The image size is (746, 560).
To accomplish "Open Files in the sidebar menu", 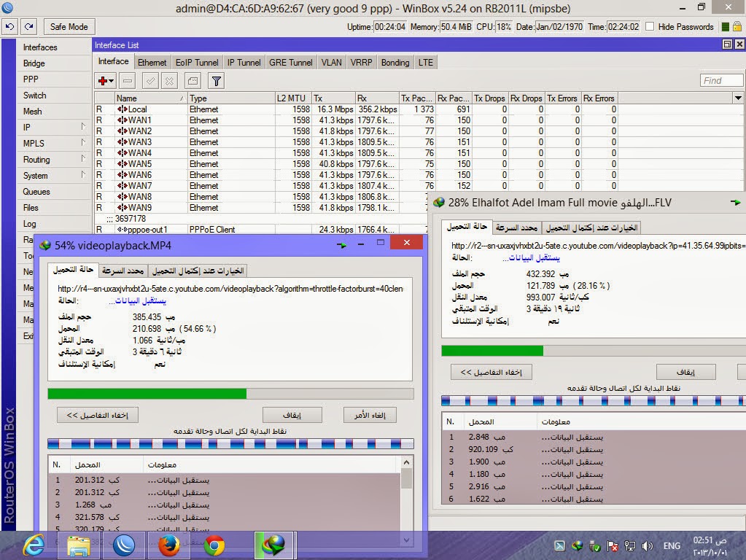I will tap(31, 207).
